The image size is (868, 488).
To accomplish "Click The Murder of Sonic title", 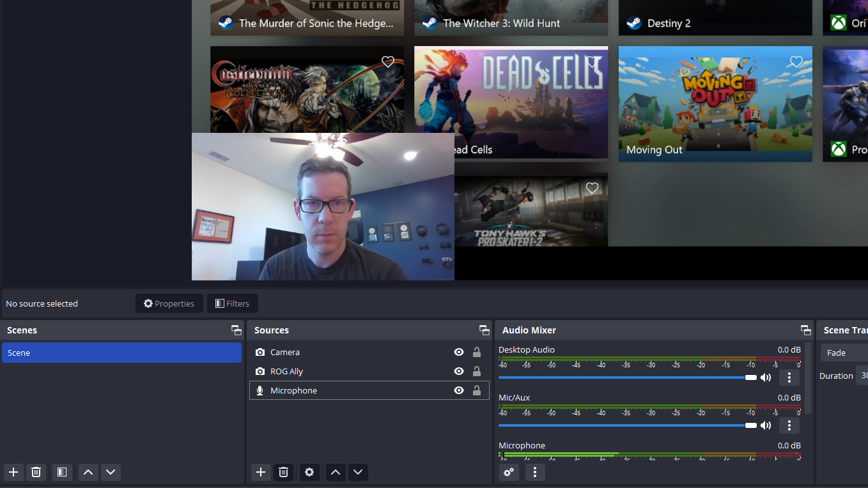I will click(316, 23).
